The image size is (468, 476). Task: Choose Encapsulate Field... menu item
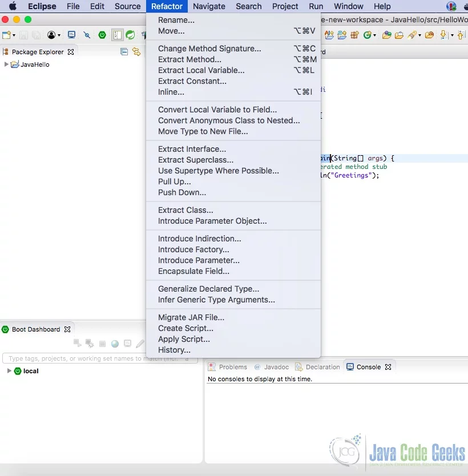tap(233, 271)
